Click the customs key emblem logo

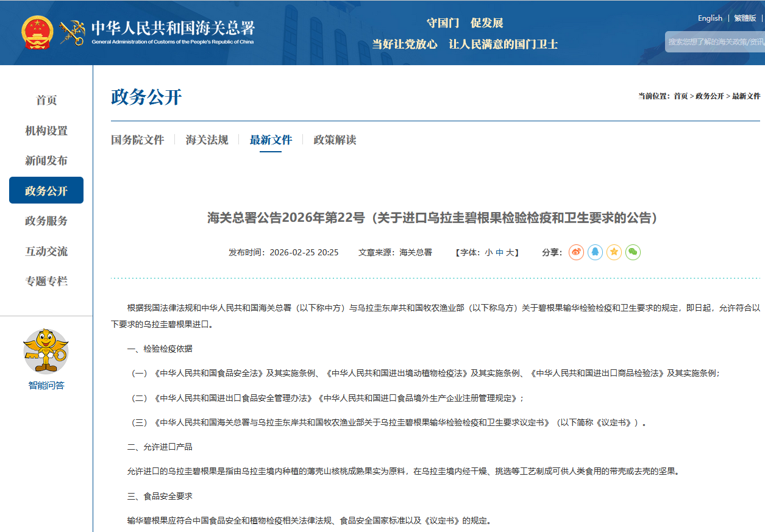[73, 33]
